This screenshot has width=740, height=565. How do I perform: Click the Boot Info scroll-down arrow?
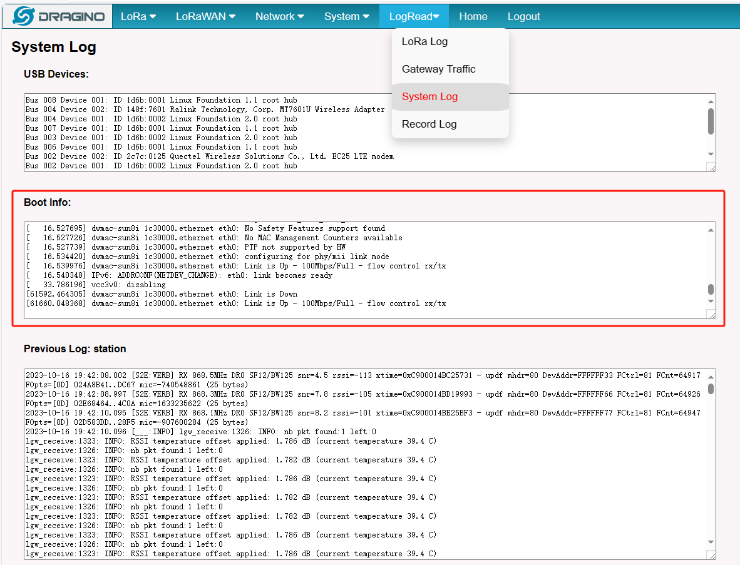(711, 301)
